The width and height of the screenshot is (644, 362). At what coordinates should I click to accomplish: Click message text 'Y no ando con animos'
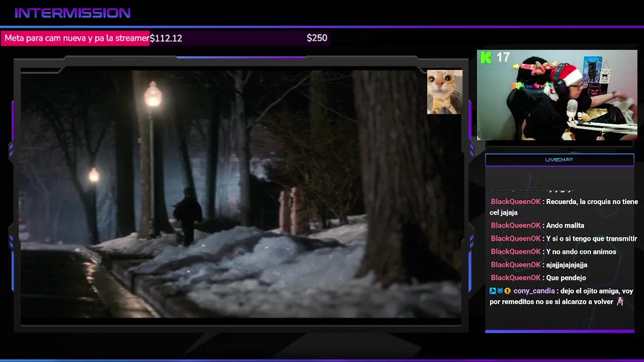pos(581,252)
